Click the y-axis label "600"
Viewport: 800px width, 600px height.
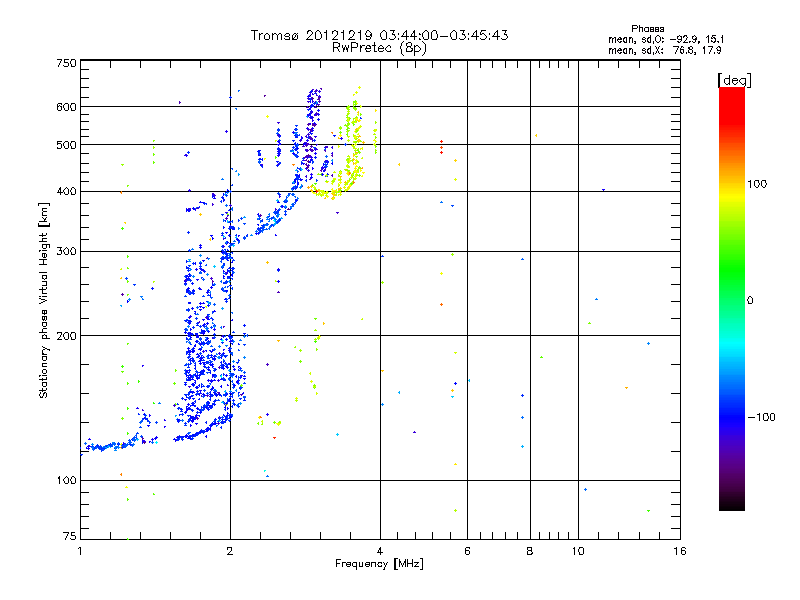(66, 107)
